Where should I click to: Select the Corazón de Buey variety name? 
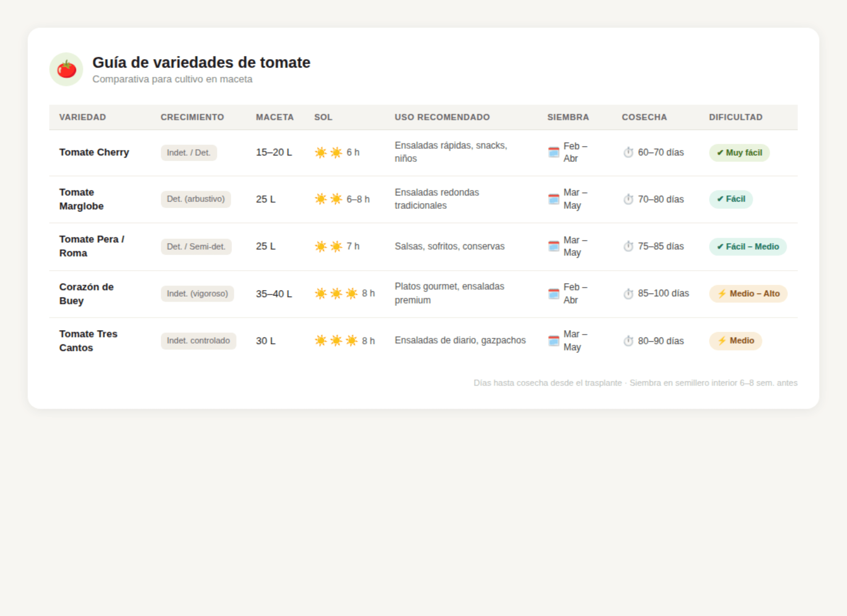[x=86, y=294]
